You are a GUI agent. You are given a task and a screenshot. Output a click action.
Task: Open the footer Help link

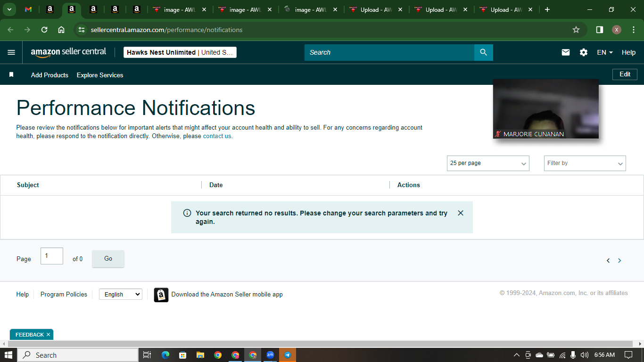point(23,294)
